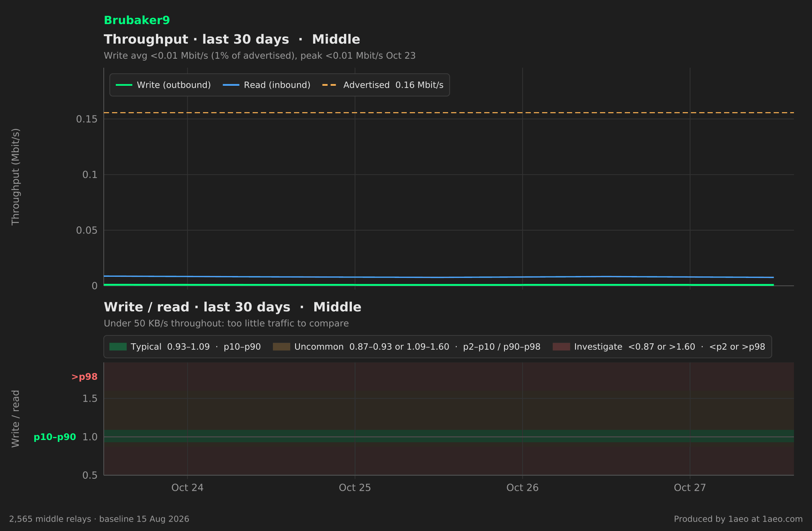Click the Throughput (Mbit/s) y-axis title
Screen dimensions: 812x531
[x=15, y=177]
